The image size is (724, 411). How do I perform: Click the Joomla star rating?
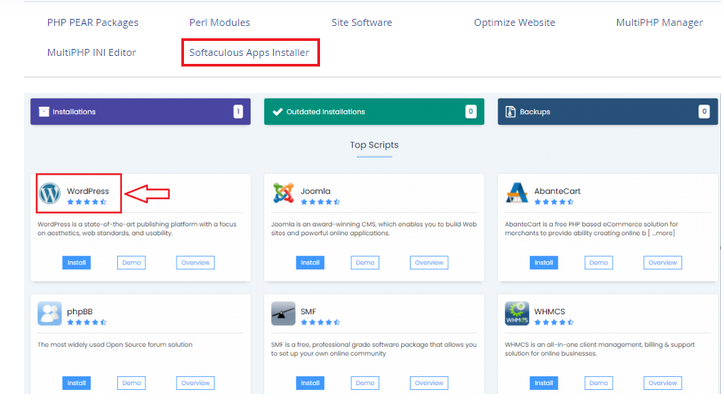tap(320, 202)
